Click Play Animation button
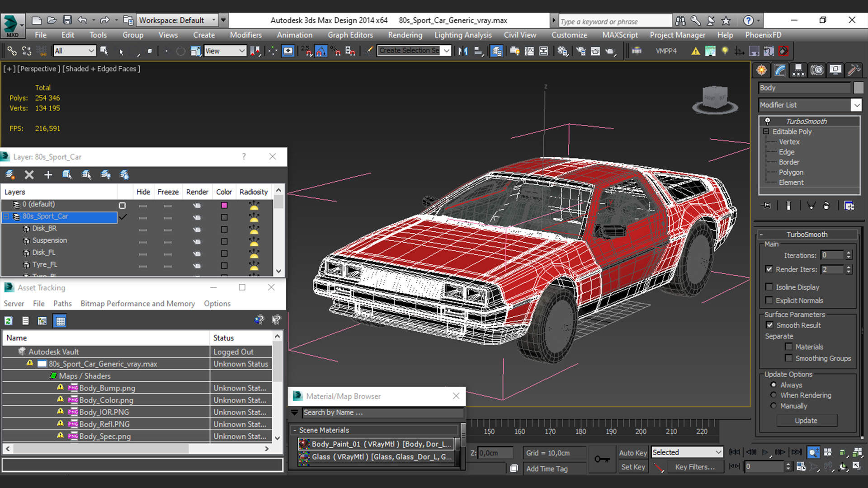The image size is (868, 488). pyautogui.click(x=765, y=452)
